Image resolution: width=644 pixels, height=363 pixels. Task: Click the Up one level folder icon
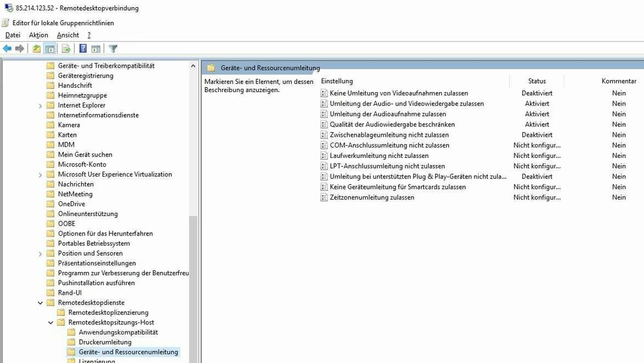(37, 48)
